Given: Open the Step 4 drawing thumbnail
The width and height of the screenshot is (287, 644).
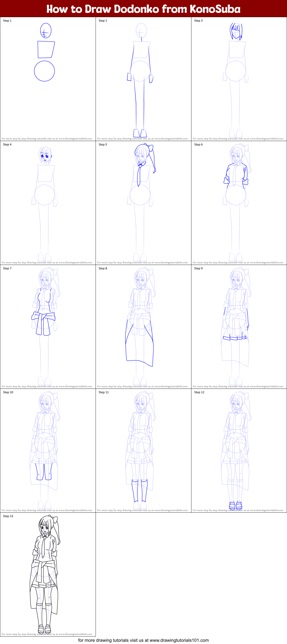Looking at the screenshot, I should (x=48, y=203).
